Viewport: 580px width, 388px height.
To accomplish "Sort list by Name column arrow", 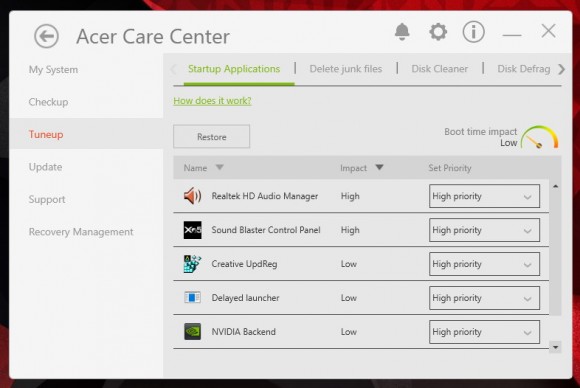I will click(x=220, y=168).
